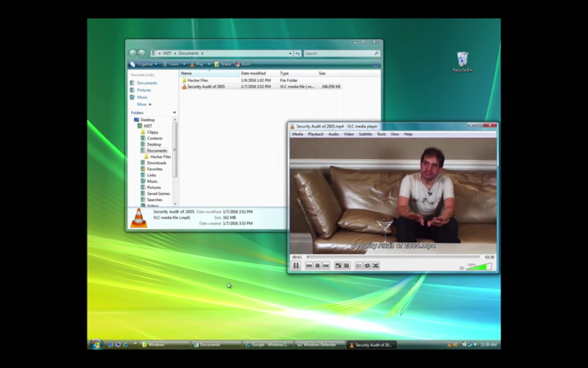The image size is (588, 368).
Task: Open the Playback menu in VLC
Action: coord(316,134)
